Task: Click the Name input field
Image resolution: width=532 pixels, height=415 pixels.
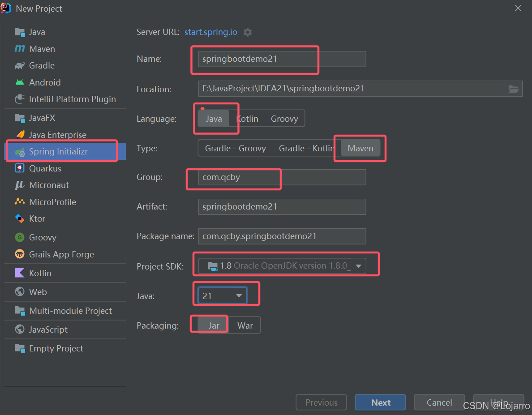Action: click(282, 59)
